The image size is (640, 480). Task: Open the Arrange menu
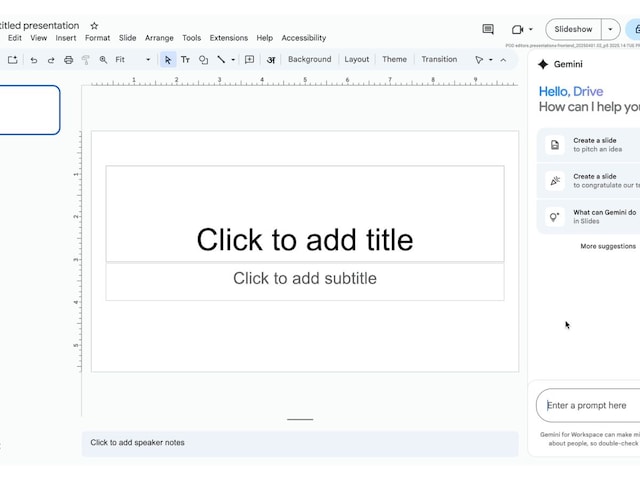(159, 38)
